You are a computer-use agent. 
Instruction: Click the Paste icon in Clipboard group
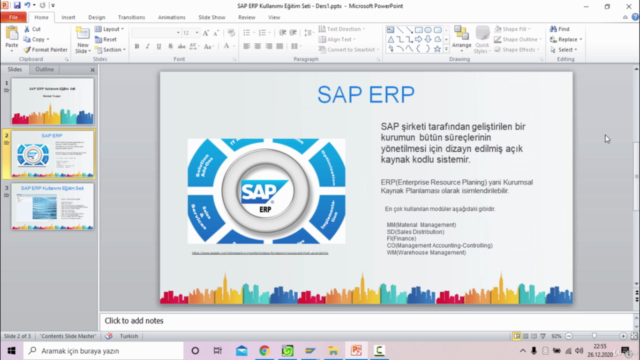pos(12,34)
